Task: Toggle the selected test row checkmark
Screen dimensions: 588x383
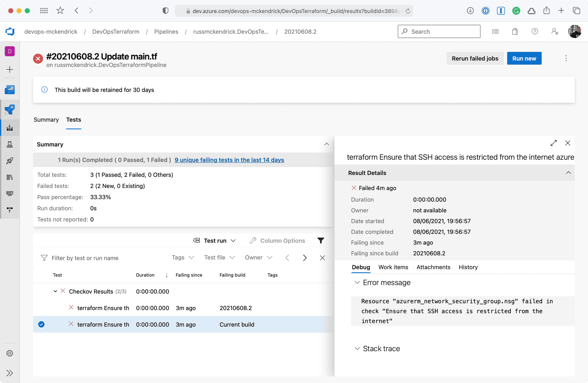Action: coord(41,324)
